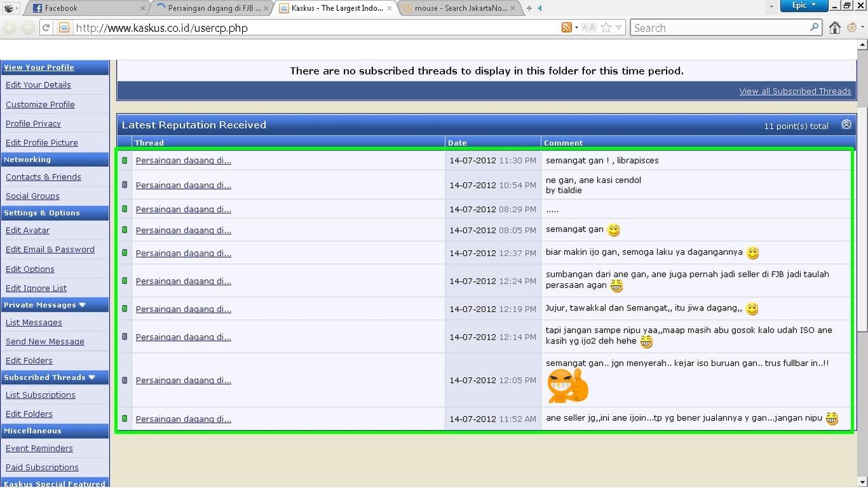Click the AA reader view icon
868x488 pixels.
pos(589,28)
